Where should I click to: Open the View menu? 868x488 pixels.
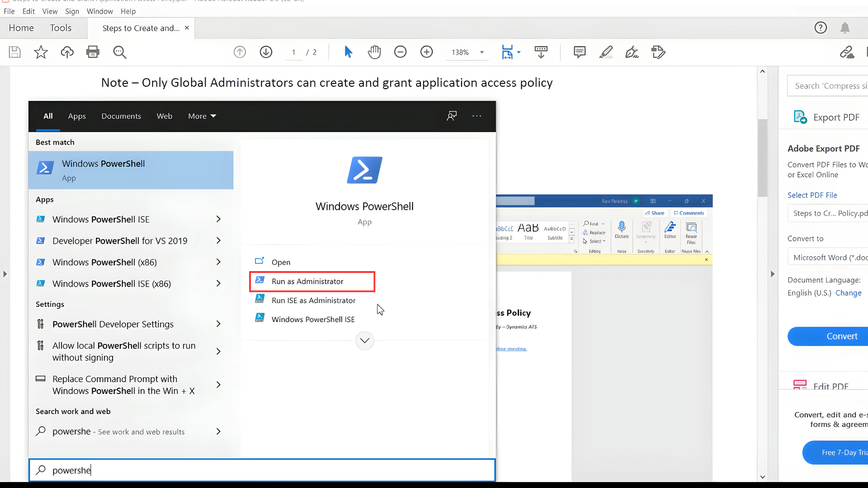(x=50, y=11)
